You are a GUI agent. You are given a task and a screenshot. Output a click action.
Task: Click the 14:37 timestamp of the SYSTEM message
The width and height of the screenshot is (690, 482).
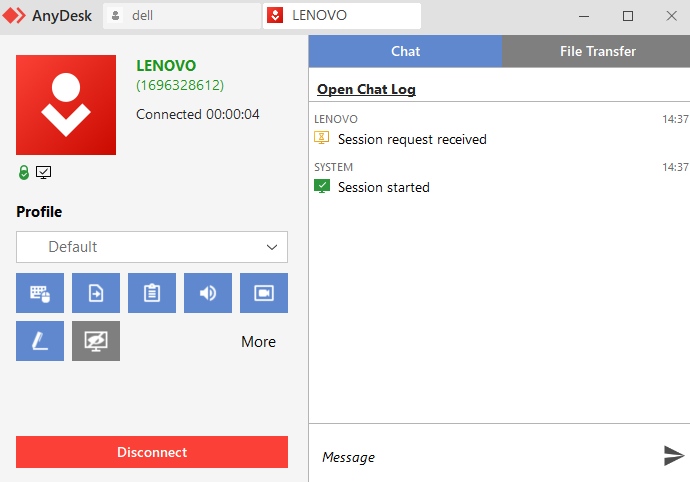click(x=675, y=167)
